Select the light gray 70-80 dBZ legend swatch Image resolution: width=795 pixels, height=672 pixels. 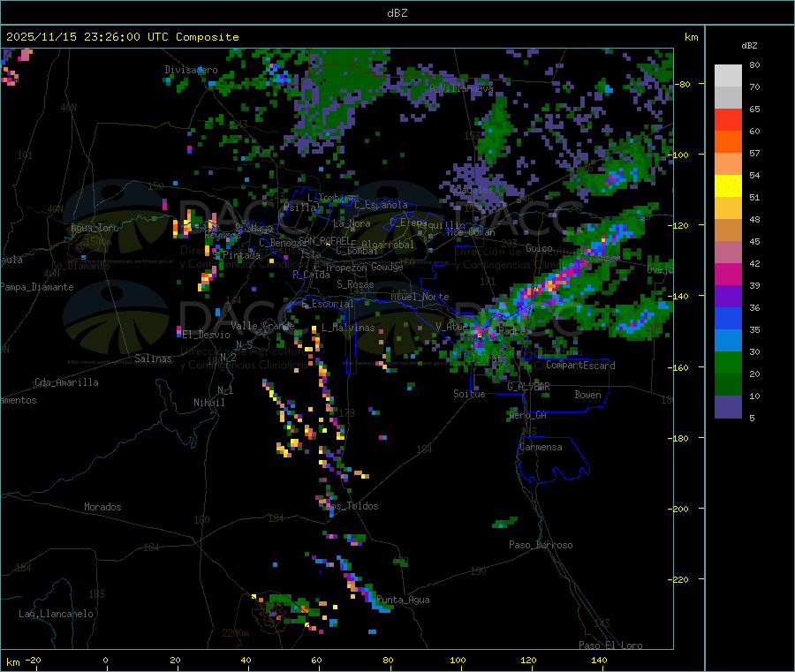click(x=728, y=76)
